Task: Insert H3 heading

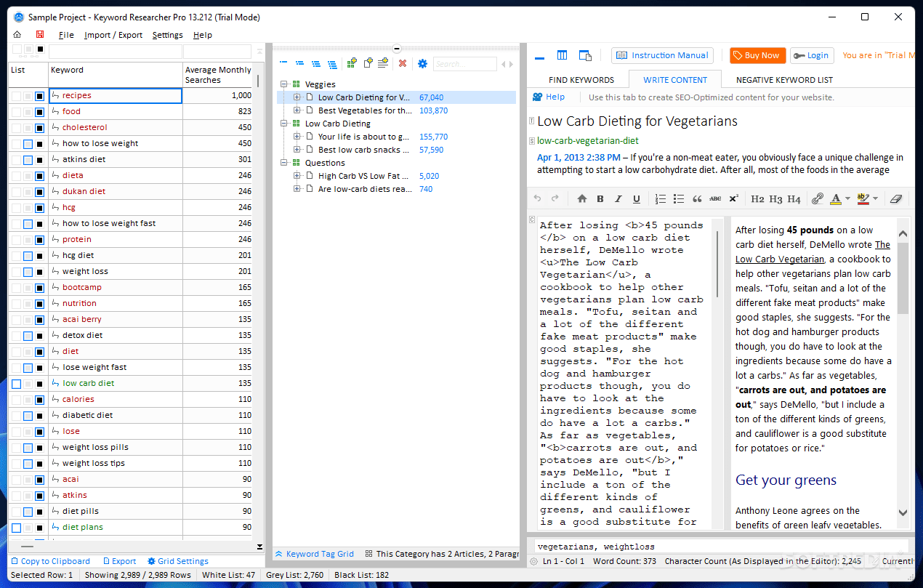Action: 775,198
